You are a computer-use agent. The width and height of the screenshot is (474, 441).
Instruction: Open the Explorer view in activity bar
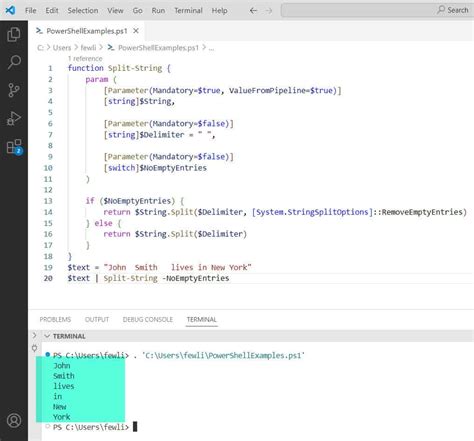click(14, 35)
